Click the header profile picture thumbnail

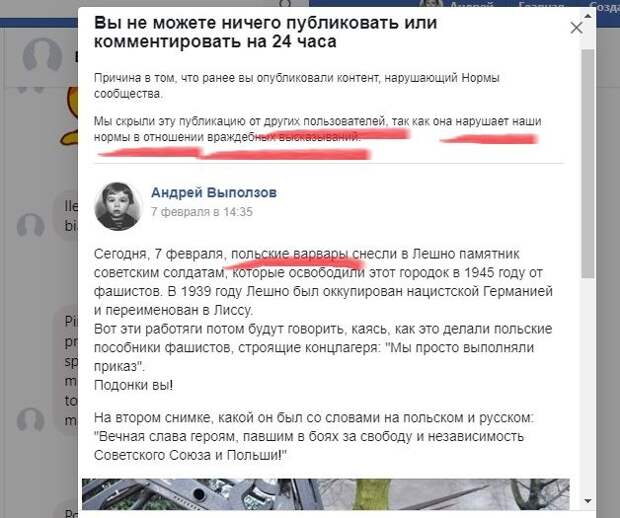pyautogui.click(x=431, y=4)
